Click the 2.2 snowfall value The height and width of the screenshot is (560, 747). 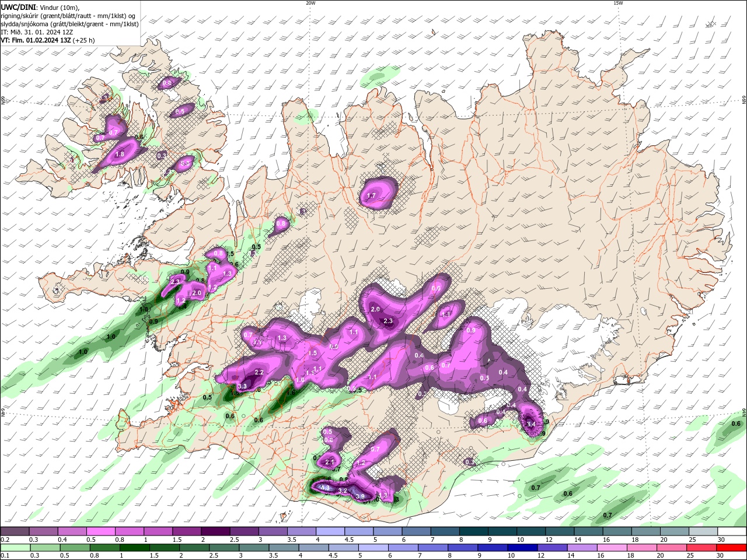(260, 372)
